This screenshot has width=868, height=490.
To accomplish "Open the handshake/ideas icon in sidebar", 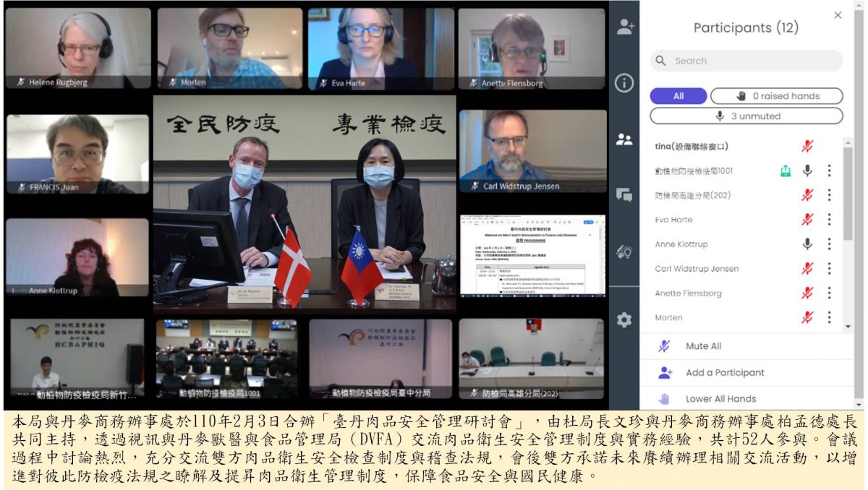I will pos(624,252).
